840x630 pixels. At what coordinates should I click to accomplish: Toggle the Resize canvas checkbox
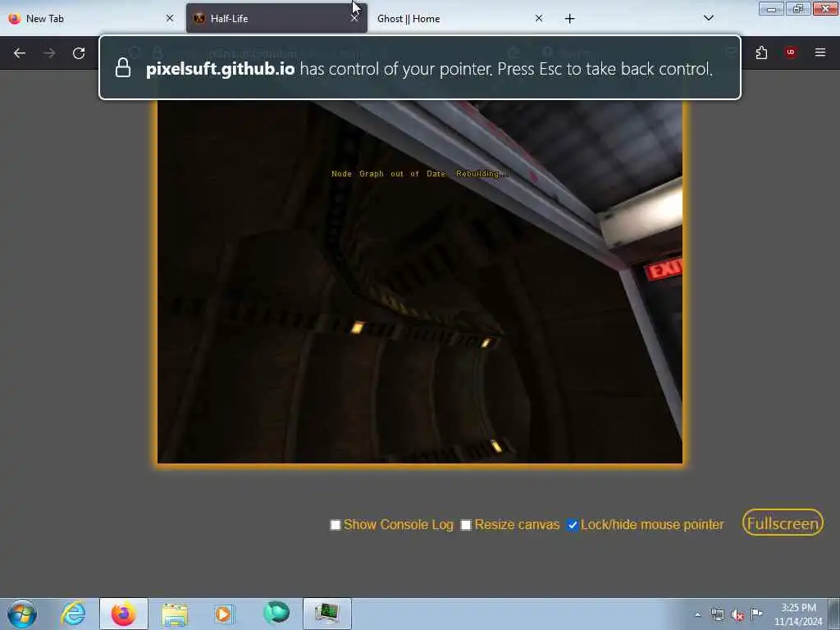click(x=466, y=525)
